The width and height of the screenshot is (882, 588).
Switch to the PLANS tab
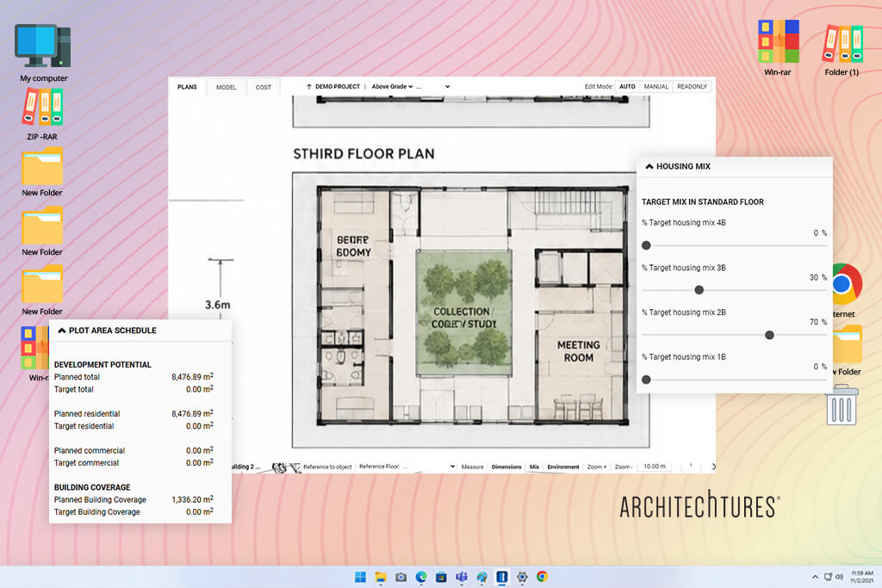(x=187, y=87)
